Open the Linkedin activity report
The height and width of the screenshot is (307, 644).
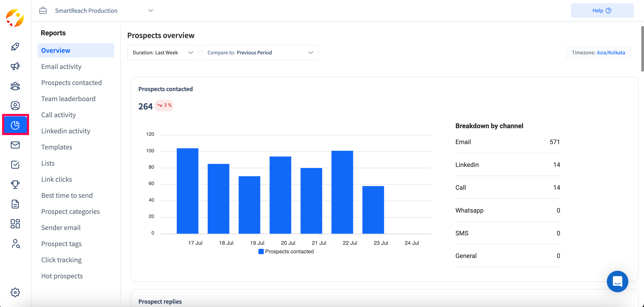(66, 131)
